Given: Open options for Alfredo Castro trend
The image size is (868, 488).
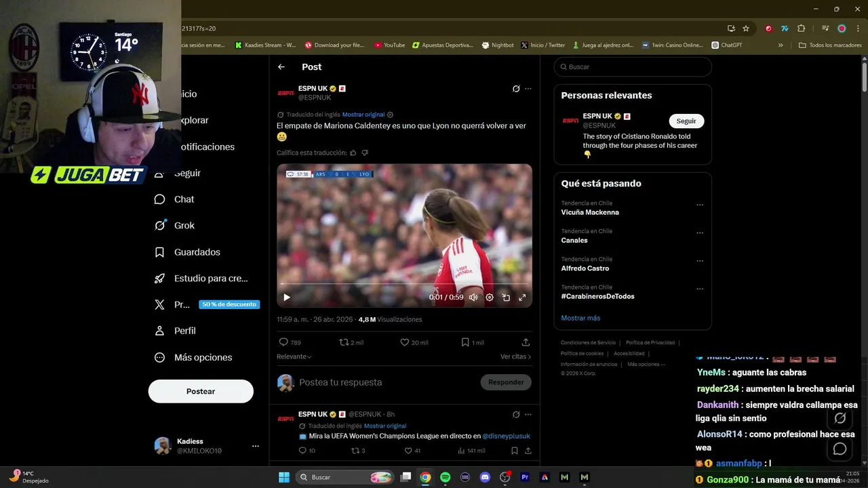Looking at the screenshot, I should point(700,261).
